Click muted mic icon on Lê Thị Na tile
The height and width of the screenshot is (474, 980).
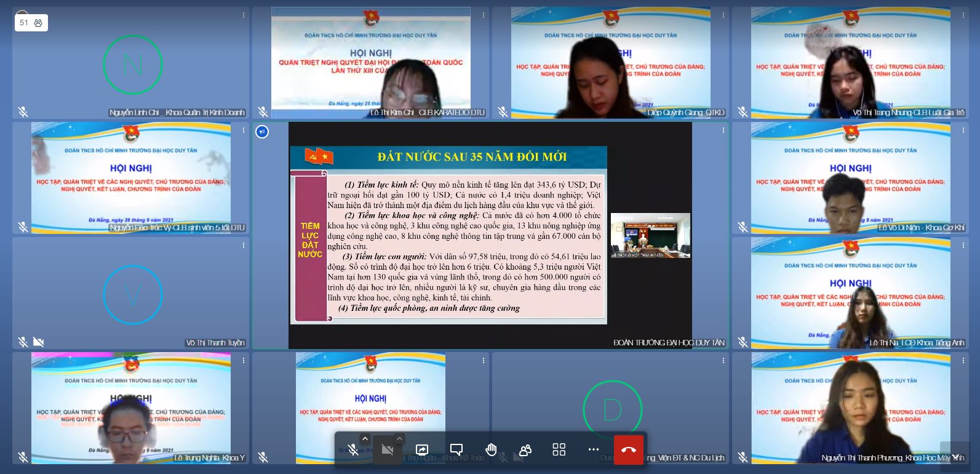tap(743, 342)
